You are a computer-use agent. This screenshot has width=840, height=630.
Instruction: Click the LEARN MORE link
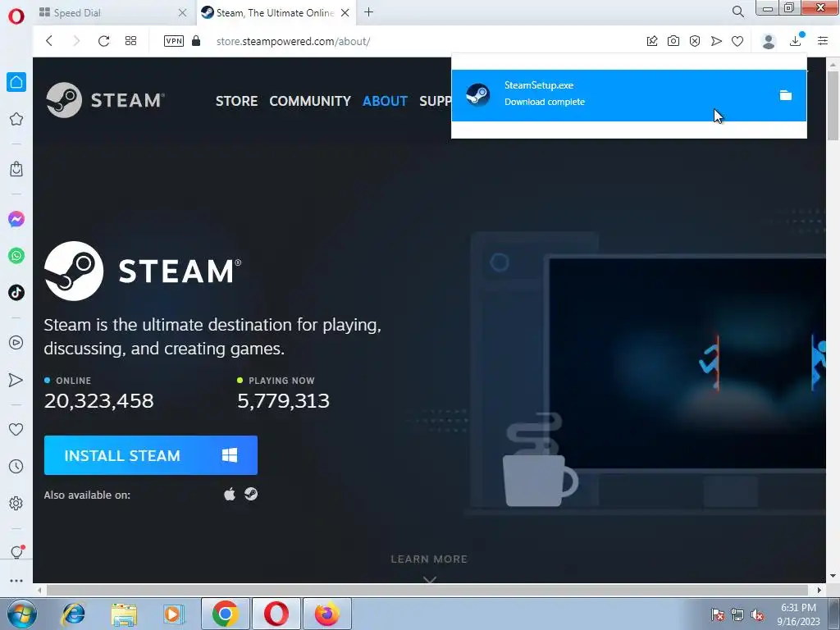(429, 559)
